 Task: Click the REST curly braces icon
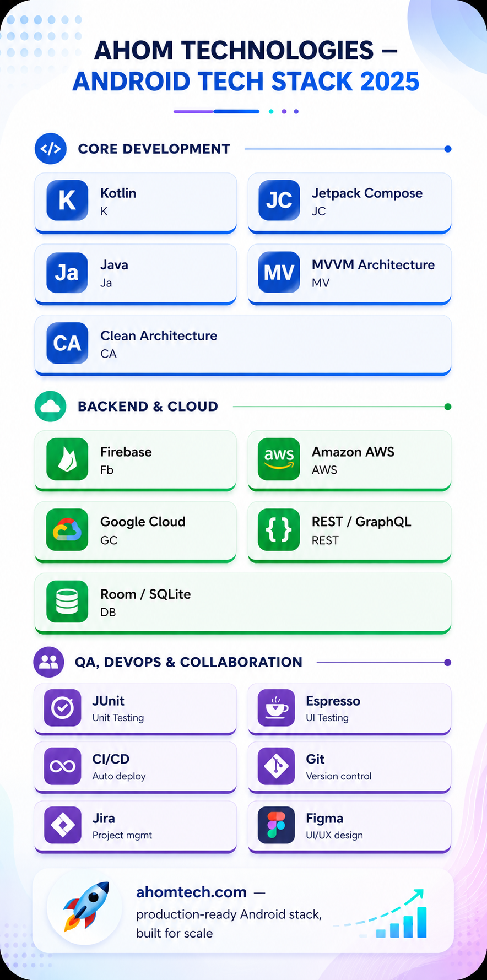(279, 530)
